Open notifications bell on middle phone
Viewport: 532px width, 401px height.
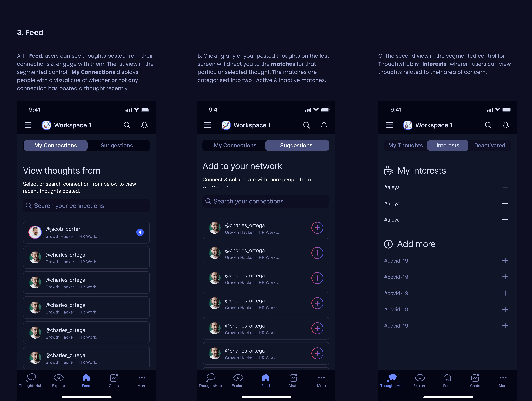point(324,125)
